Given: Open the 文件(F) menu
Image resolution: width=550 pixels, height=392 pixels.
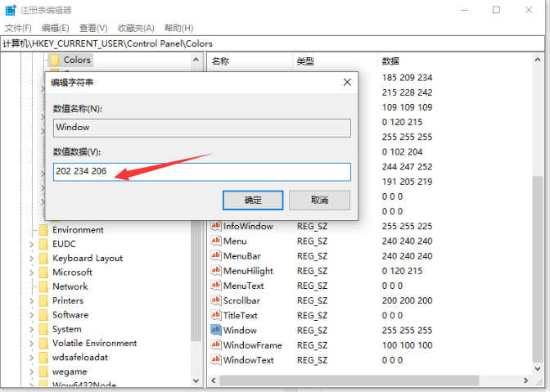Looking at the screenshot, I should pos(18,28).
